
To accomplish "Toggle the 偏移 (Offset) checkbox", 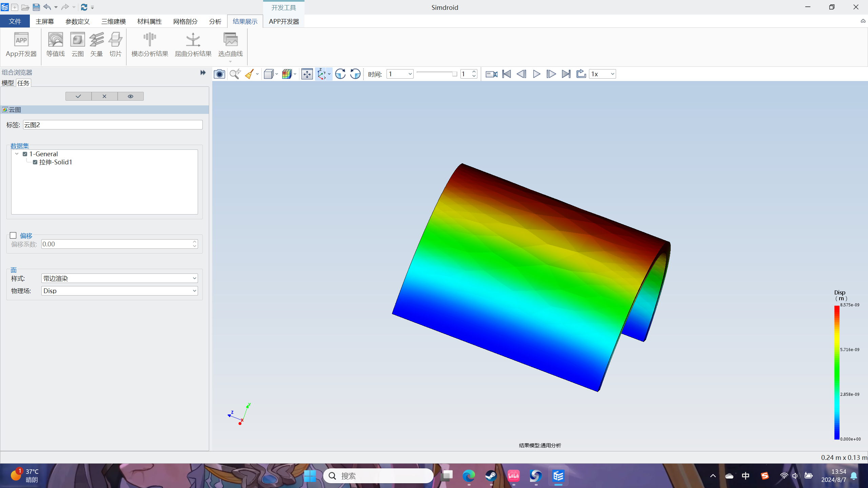I will 13,236.
